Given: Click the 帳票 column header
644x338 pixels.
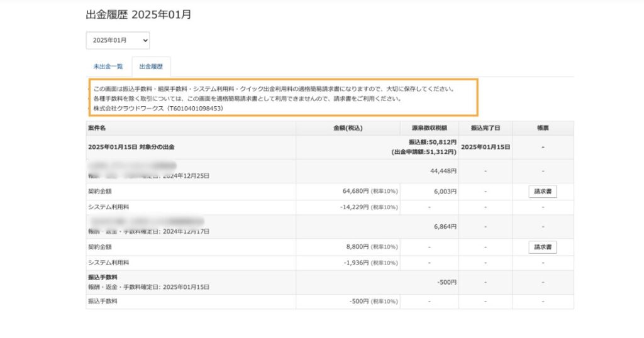Looking at the screenshot, I should [x=543, y=128].
